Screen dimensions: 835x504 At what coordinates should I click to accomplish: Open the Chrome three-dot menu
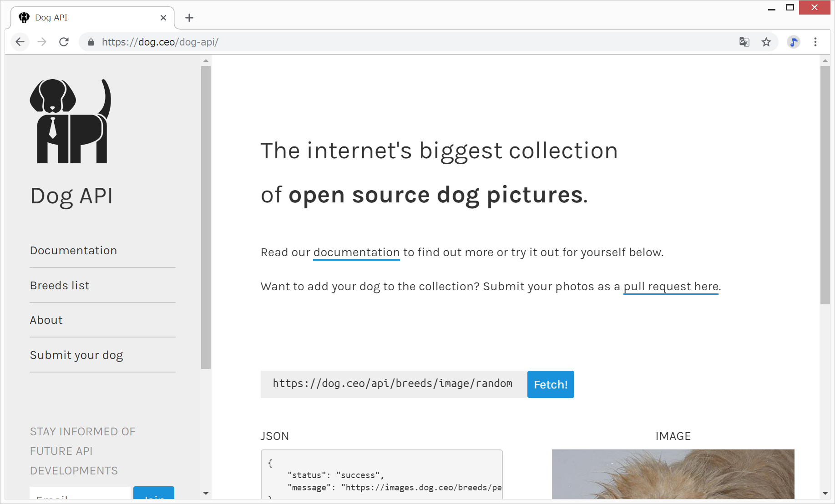815,42
